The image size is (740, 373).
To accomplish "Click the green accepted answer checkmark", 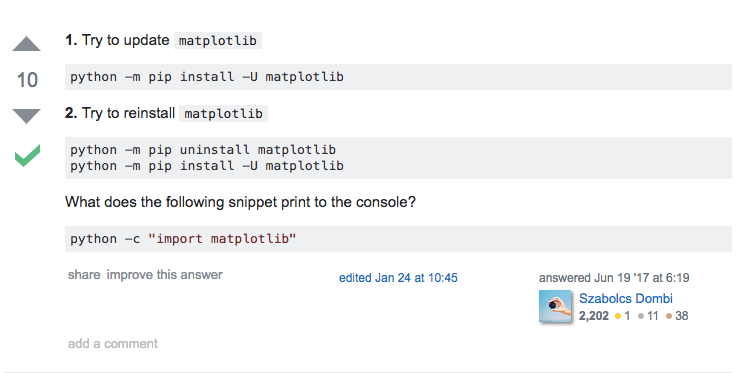I will [x=27, y=155].
